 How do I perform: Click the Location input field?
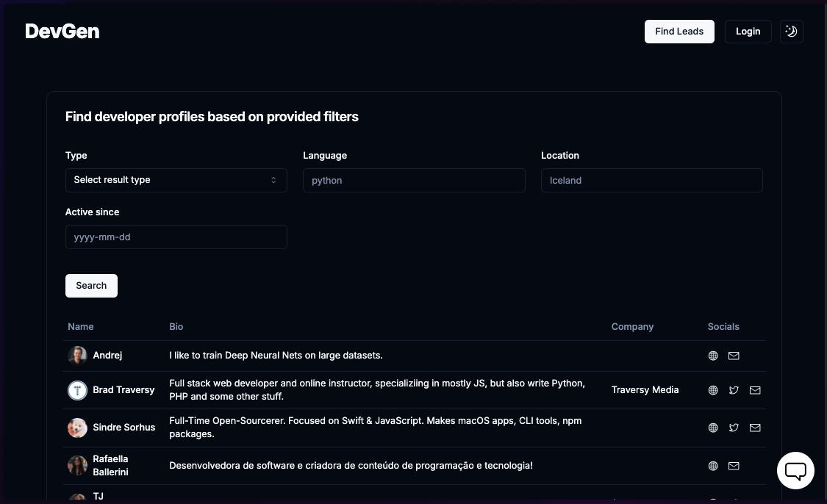pos(651,180)
